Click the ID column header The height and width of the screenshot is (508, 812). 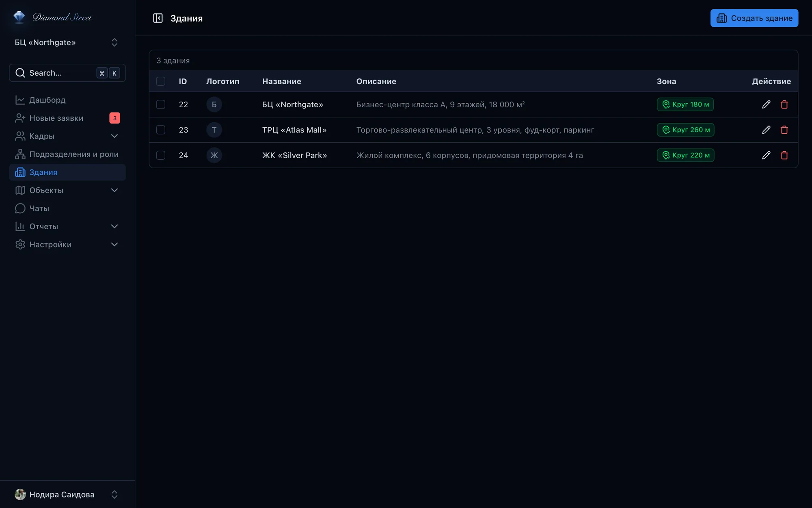[x=183, y=81]
